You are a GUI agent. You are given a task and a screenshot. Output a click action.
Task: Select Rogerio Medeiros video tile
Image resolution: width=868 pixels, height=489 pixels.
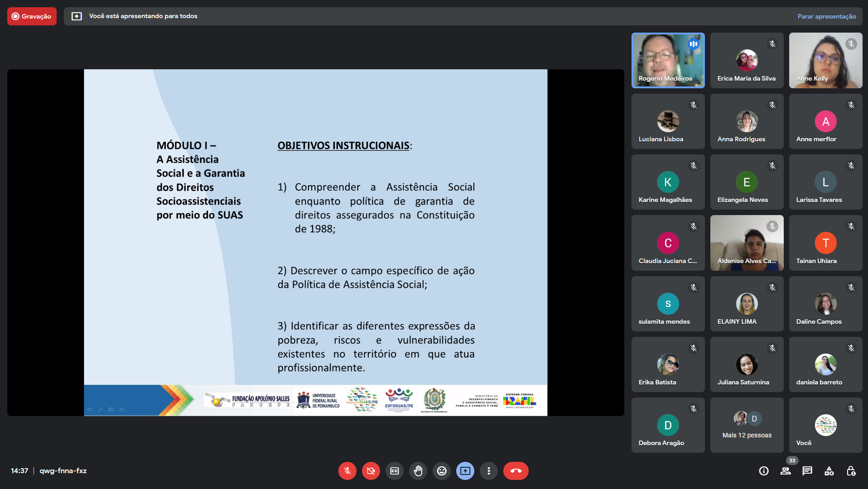[668, 60]
